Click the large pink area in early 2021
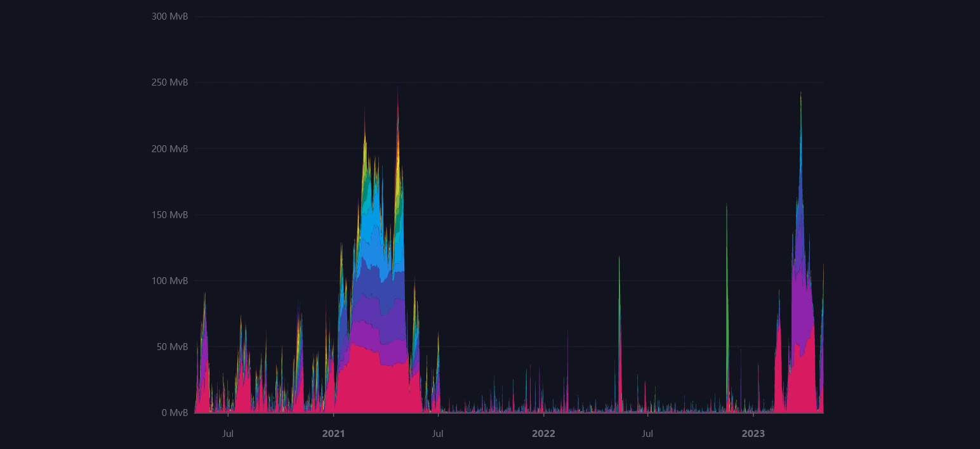 coord(368,381)
